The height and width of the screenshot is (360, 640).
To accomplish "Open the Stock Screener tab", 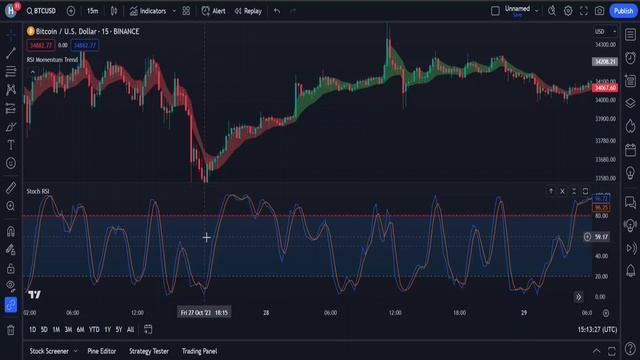I will (x=49, y=351).
